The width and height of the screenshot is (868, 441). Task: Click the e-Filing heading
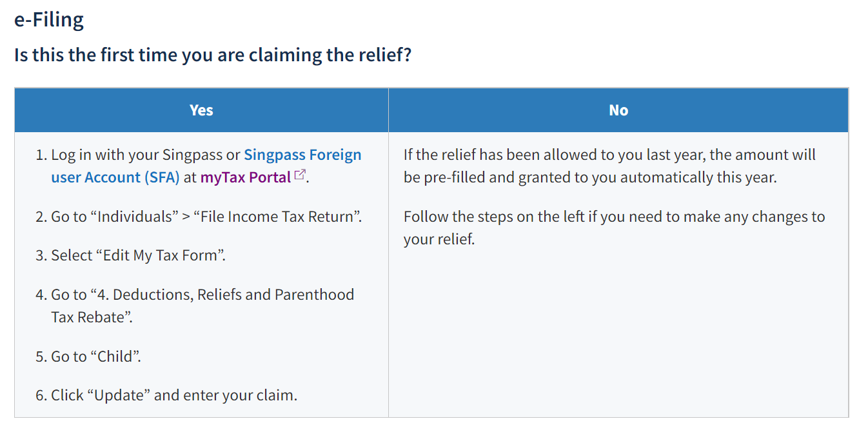49,20
